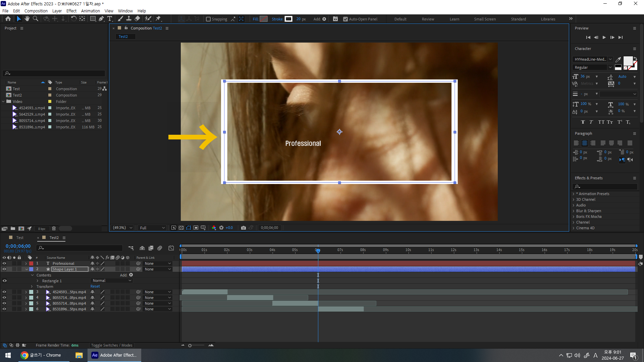The height and width of the screenshot is (362, 644).
Task: Uncheck Auto-Open Panel checkbox
Action: pos(345,19)
